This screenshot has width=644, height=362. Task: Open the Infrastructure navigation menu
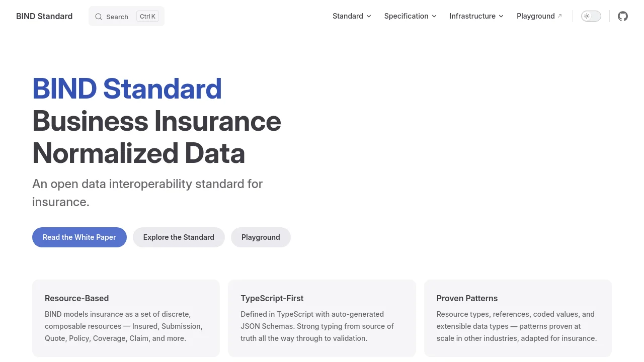(x=472, y=16)
